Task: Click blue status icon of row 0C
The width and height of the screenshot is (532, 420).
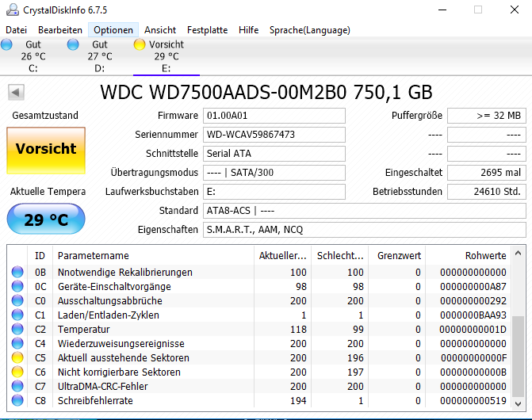Action: coord(17,286)
